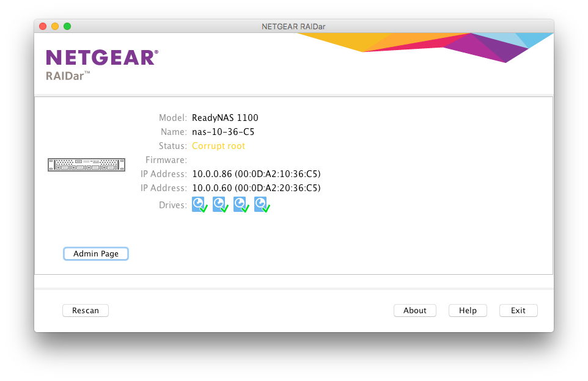Select the IP address 10.0.0.86
This screenshot has width=588, height=381.
256,173
